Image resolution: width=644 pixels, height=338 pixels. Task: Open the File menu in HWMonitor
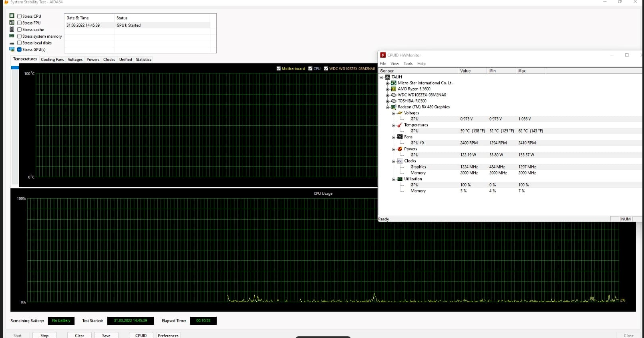click(x=383, y=64)
